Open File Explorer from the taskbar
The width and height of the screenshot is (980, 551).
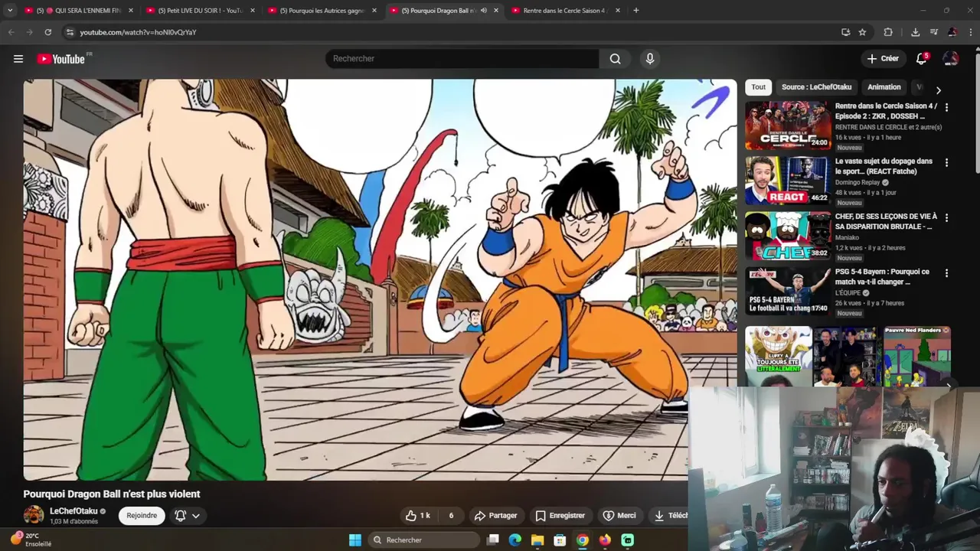point(537,540)
